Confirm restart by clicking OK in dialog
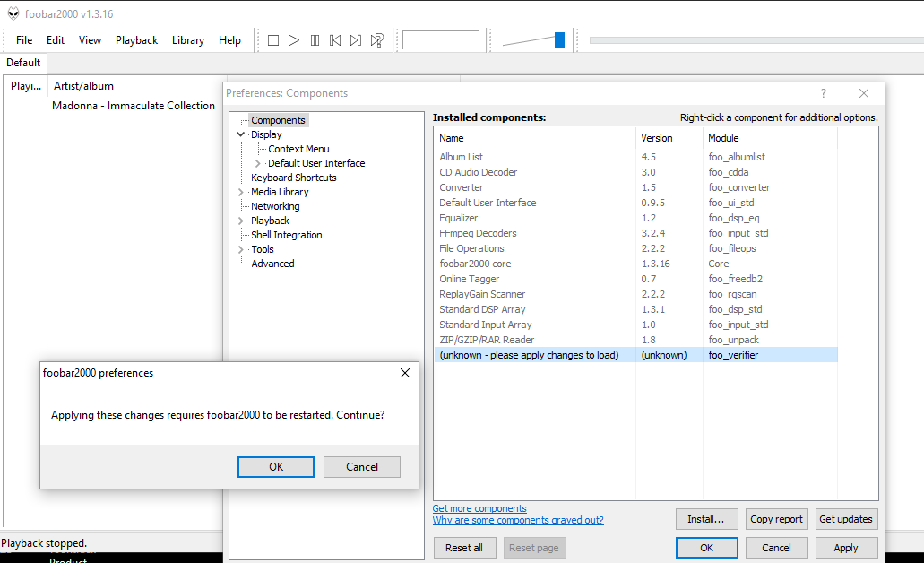The width and height of the screenshot is (924, 563). pos(276,467)
